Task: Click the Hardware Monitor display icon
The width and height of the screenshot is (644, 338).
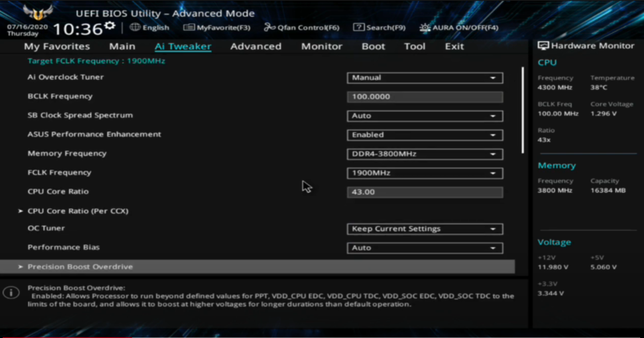Action: point(543,46)
